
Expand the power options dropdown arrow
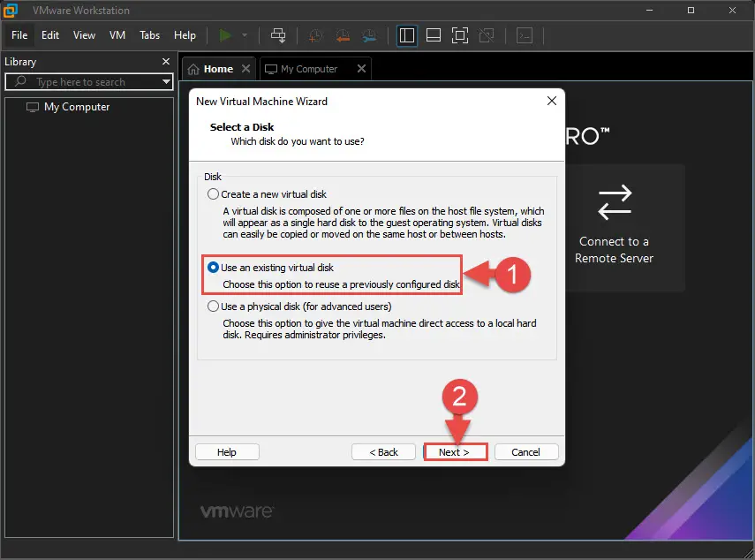pos(245,35)
